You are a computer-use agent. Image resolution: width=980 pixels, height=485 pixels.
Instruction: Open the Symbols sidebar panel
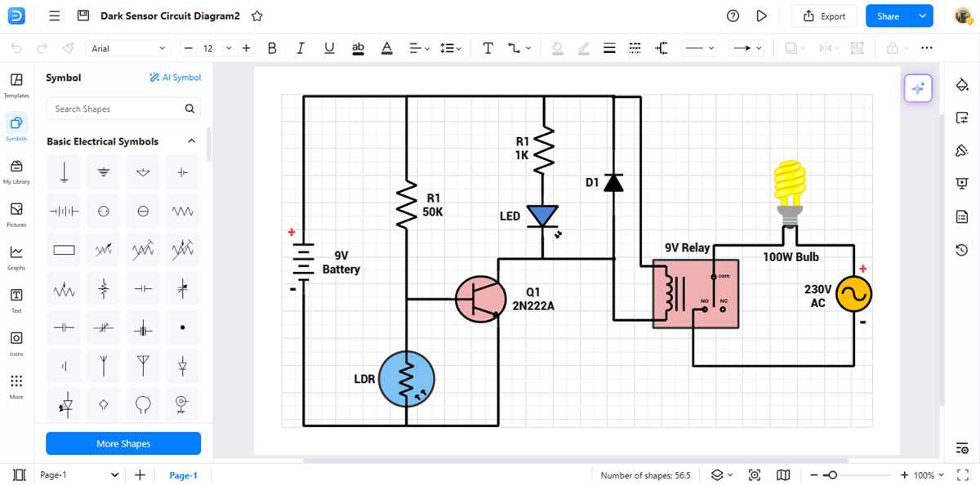16,128
